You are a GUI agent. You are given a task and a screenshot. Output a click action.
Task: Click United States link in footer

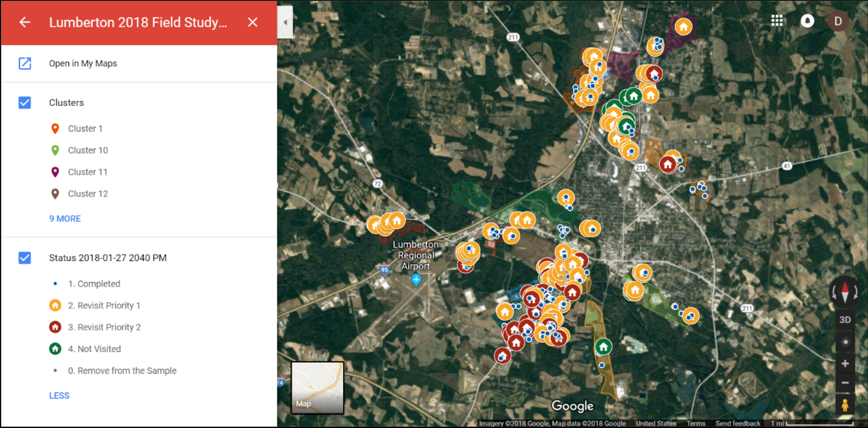click(656, 423)
